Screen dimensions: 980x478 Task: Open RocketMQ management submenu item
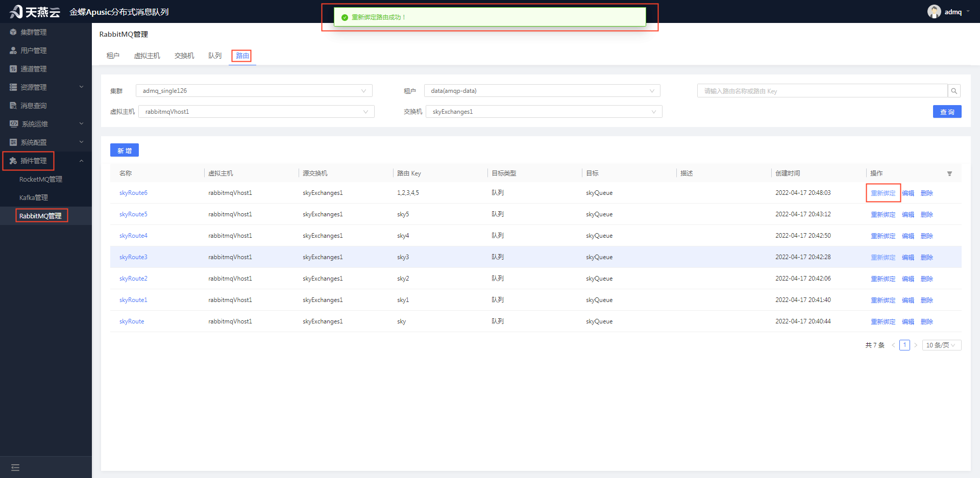pos(41,179)
